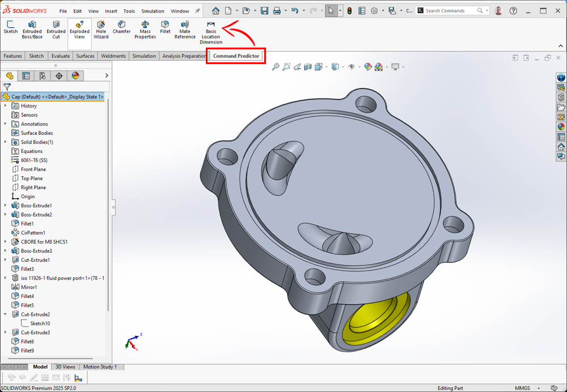Screen dimensions: 567x392
Task: Expand Cut-Extrude3 feature
Action: point(6,333)
